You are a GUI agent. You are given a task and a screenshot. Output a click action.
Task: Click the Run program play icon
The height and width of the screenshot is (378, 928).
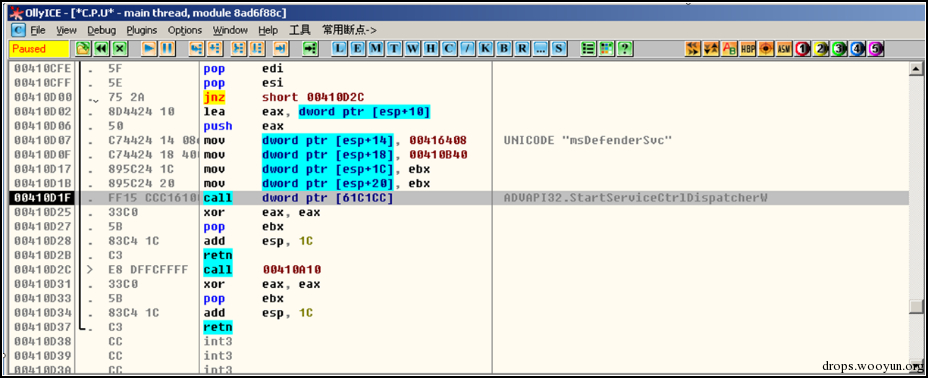149,49
